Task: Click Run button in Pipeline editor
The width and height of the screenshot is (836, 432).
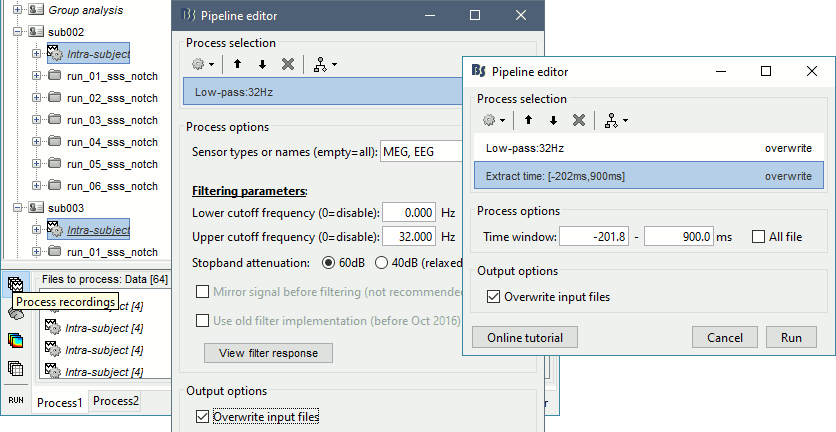Action: pos(791,338)
